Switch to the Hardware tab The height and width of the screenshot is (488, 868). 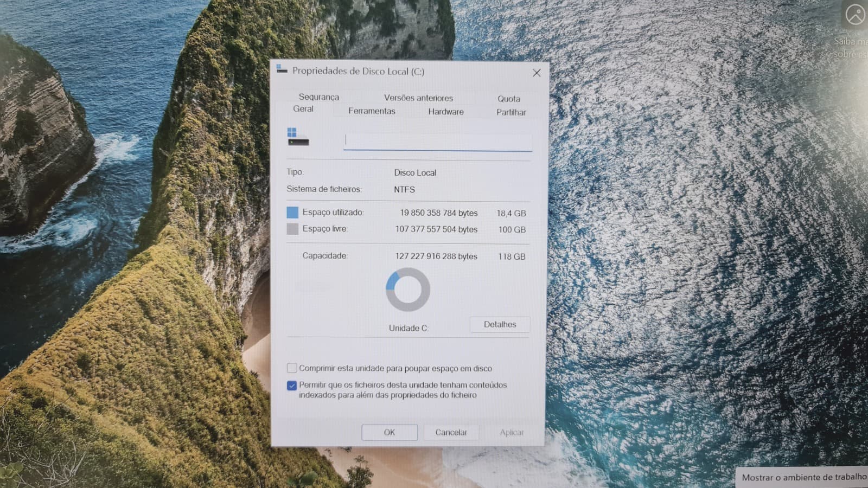(446, 112)
